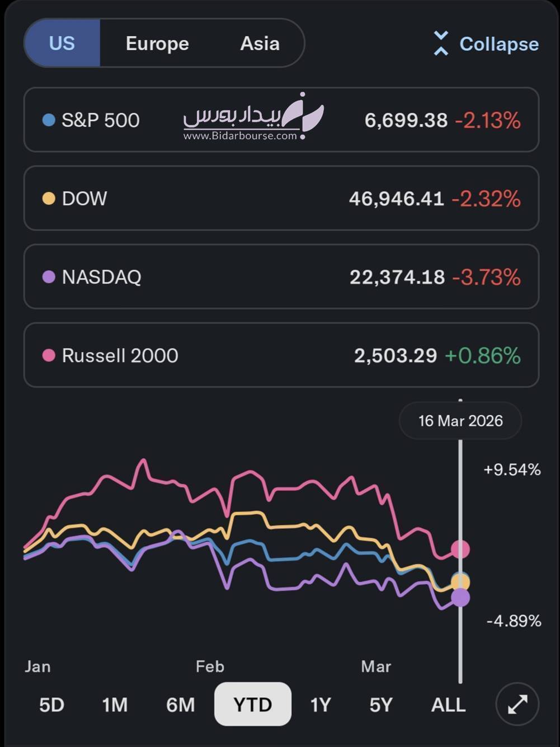This screenshot has width=560, height=747.
Task: Expand the chart to fullscreen
Action: pyautogui.click(x=517, y=704)
